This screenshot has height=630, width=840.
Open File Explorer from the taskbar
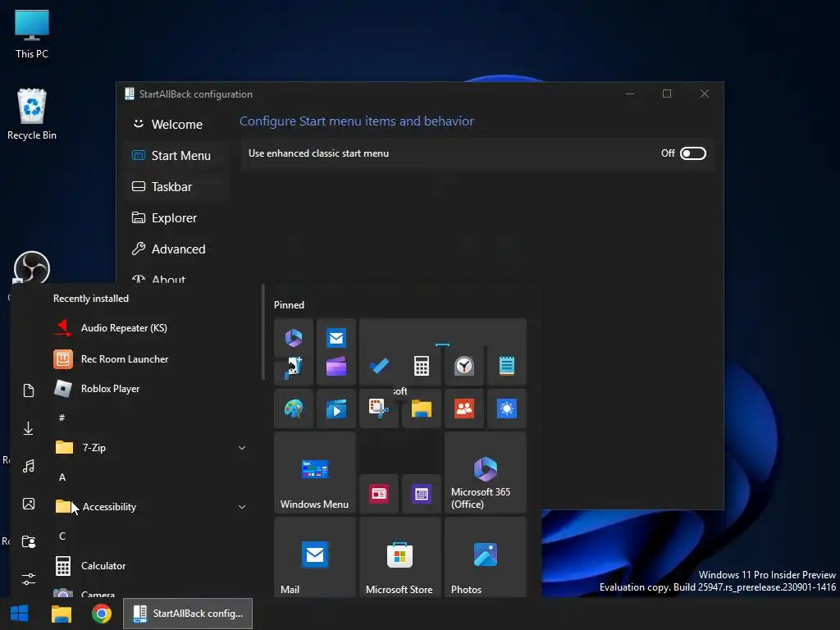[61, 614]
